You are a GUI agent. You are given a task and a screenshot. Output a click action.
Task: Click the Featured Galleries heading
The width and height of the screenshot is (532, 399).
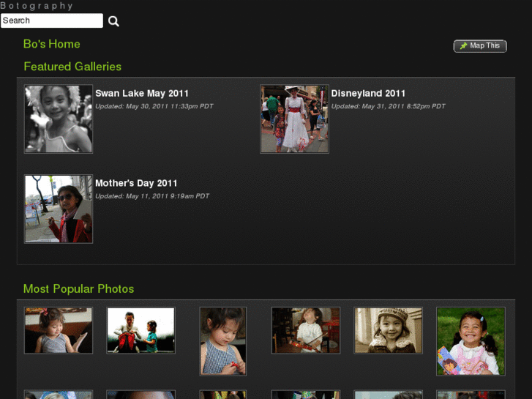(72, 67)
